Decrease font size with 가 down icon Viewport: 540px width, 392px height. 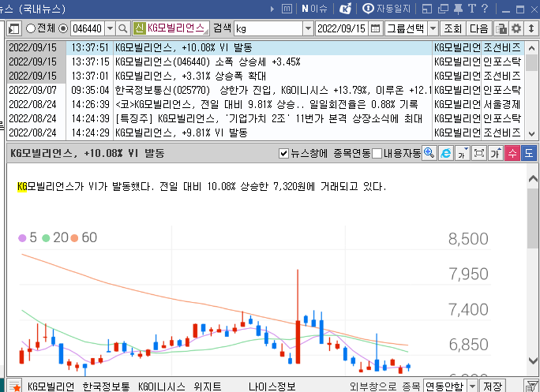pos(462,153)
